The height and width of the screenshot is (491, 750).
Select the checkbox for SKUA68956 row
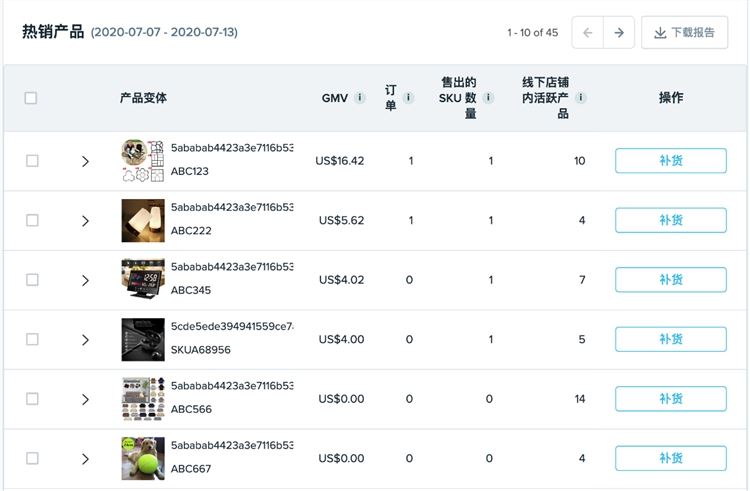(x=32, y=339)
